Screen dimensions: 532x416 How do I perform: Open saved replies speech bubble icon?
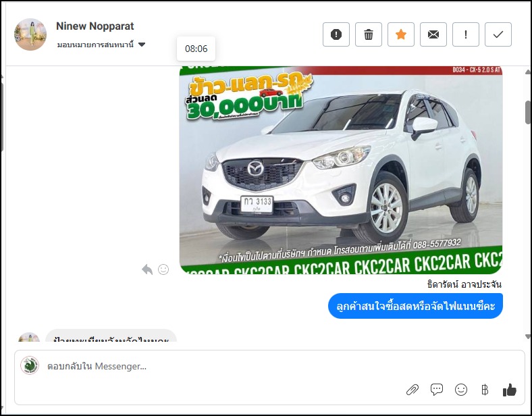pos(437,390)
